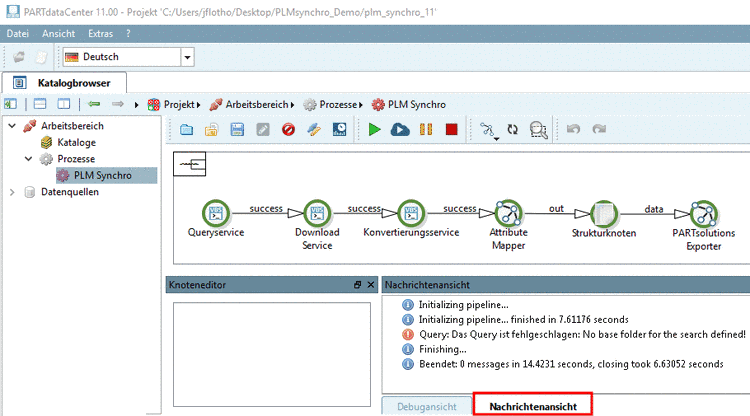Screen dimensions: 750x416
Task: Open the Ansicht menu
Action: point(58,33)
